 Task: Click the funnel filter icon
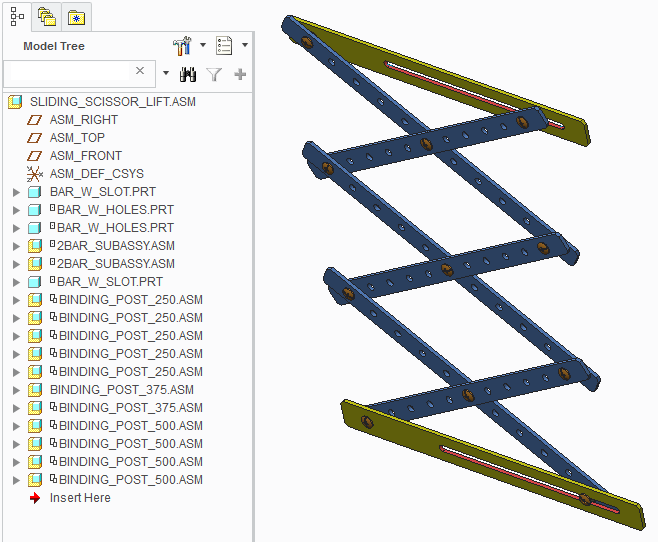tap(214, 75)
